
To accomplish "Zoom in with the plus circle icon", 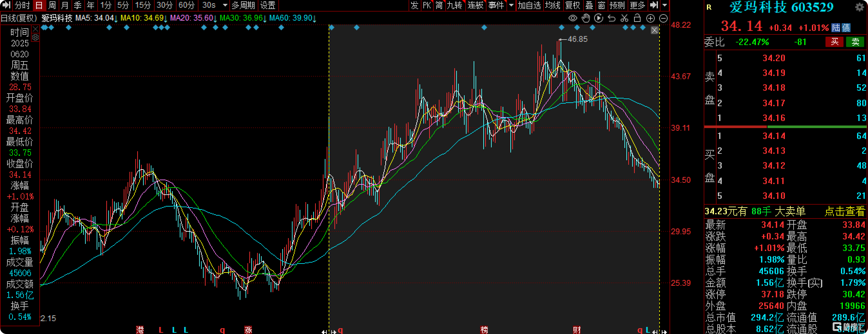I will coord(650,18).
